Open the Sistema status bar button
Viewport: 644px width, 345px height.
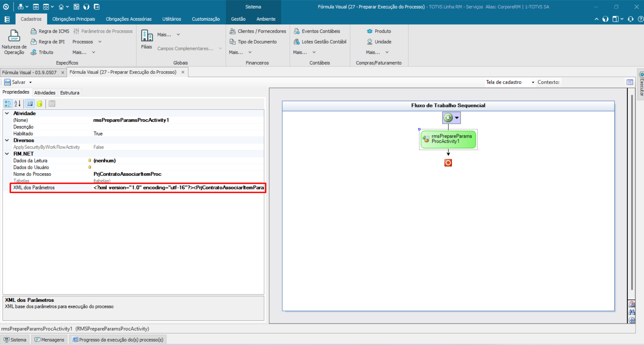pyautogui.click(x=15, y=340)
